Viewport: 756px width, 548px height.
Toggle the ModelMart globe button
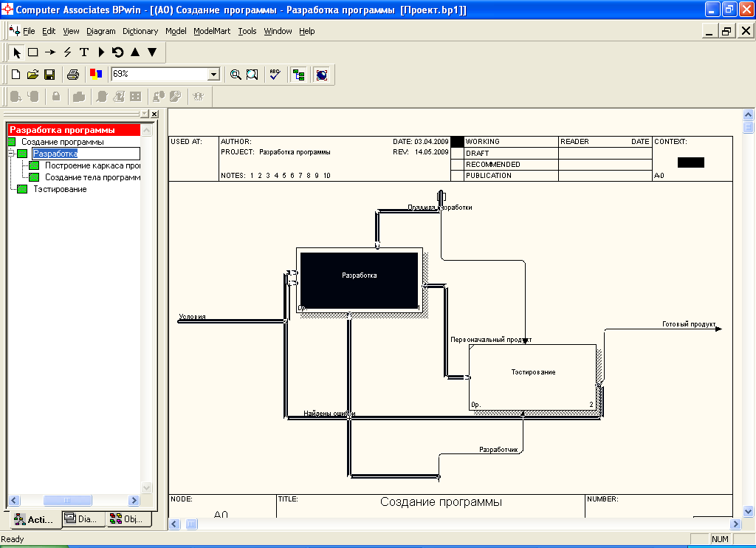321,75
